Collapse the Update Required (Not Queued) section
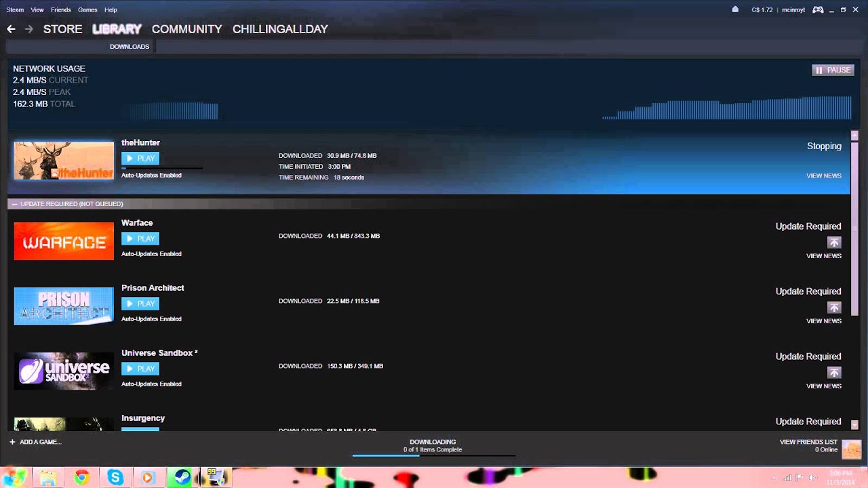 [x=14, y=204]
